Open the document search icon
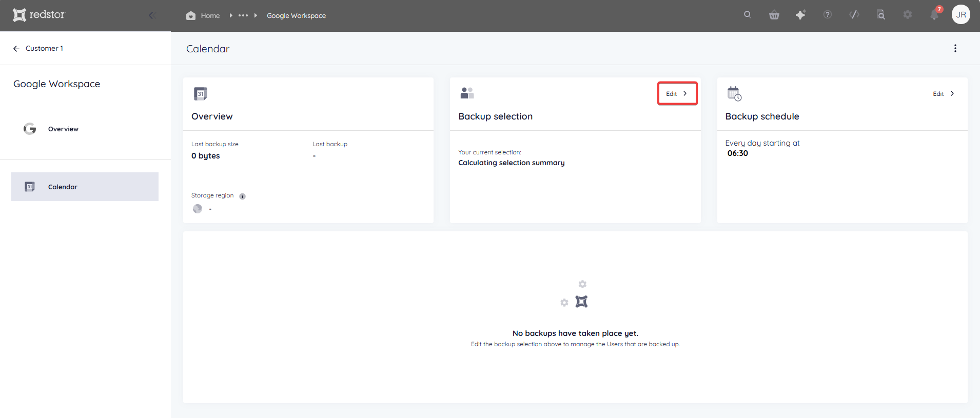Screen dimensions: 980x418 (881, 15)
